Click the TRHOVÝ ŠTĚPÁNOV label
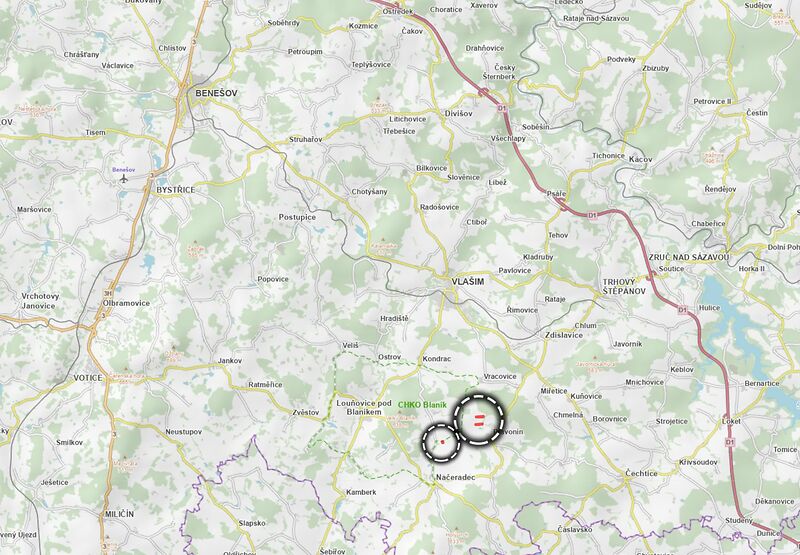The image size is (800, 555). 624,287
